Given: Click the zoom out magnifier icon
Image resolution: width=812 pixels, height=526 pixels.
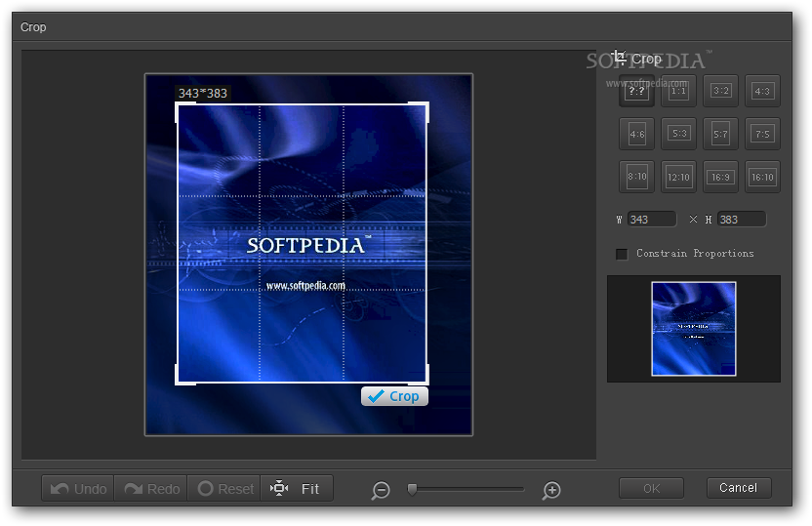Looking at the screenshot, I should [x=381, y=490].
